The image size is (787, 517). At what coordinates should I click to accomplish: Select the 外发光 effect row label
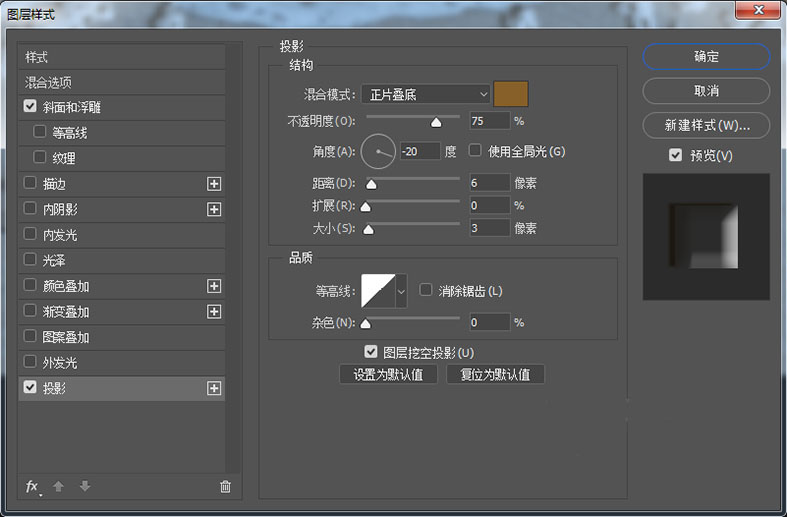(60, 363)
